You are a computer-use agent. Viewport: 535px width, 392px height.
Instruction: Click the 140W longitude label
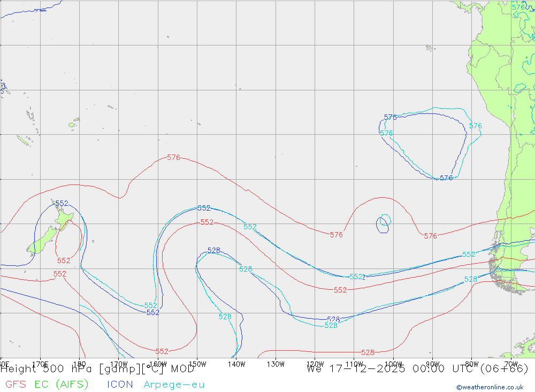(236, 364)
